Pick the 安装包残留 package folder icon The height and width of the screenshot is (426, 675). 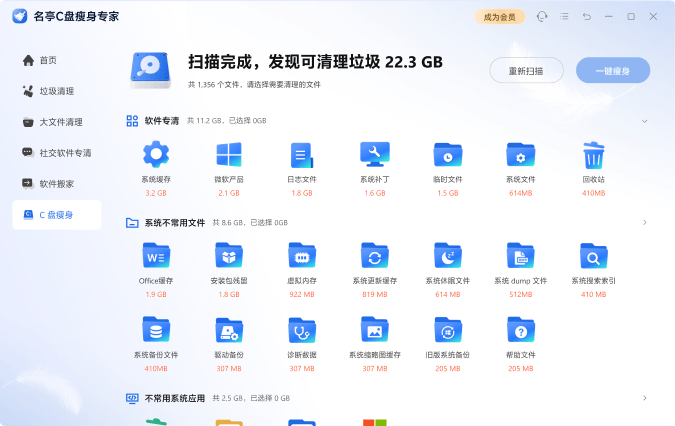point(229,255)
